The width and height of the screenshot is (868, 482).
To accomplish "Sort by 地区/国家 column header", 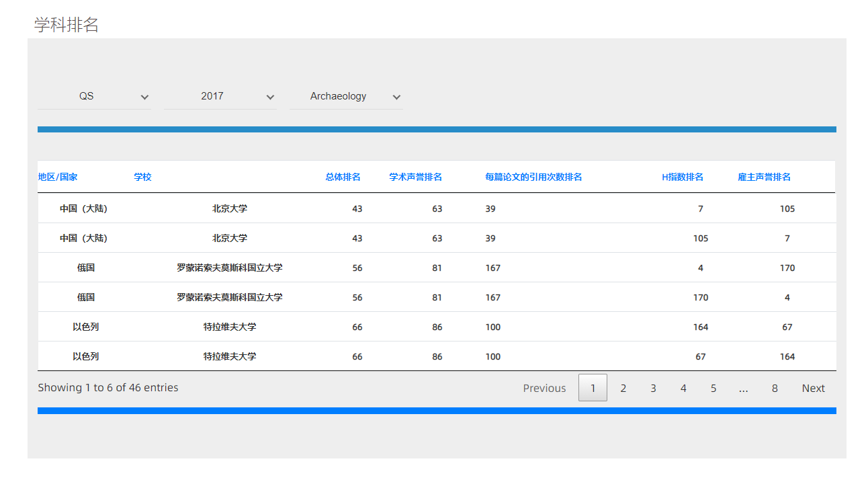I will pos(58,177).
